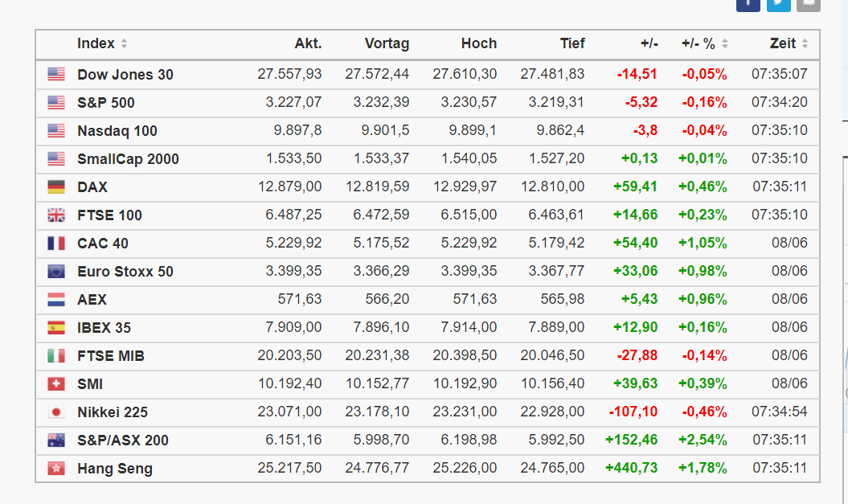The height and width of the screenshot is (504, 848).
Task: Click the Spanish flag icon beside IBEX 35
Action: [x=55, y=328]
